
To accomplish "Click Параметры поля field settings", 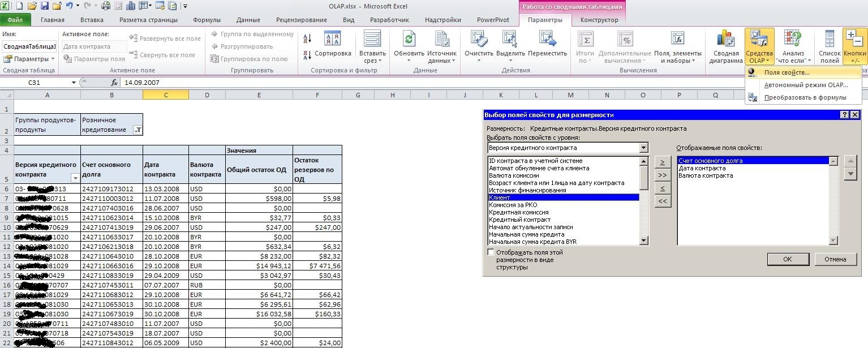I will [93, 59].
